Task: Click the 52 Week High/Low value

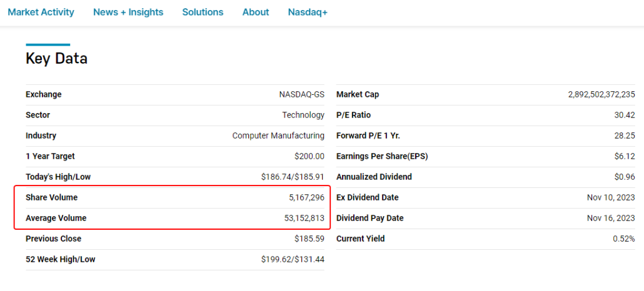Action: pyautogui.click(x=293, y=259)
